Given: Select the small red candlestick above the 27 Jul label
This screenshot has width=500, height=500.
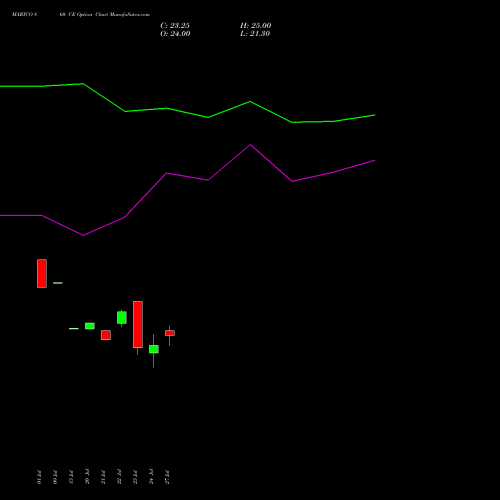Looking at the screenshot, I should pos(170,333).
